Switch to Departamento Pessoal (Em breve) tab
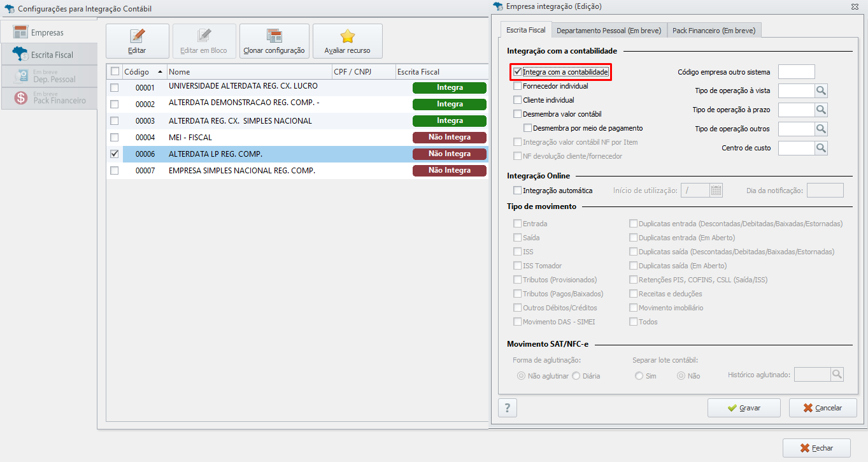The image size is (868, 462). point(609,30)
